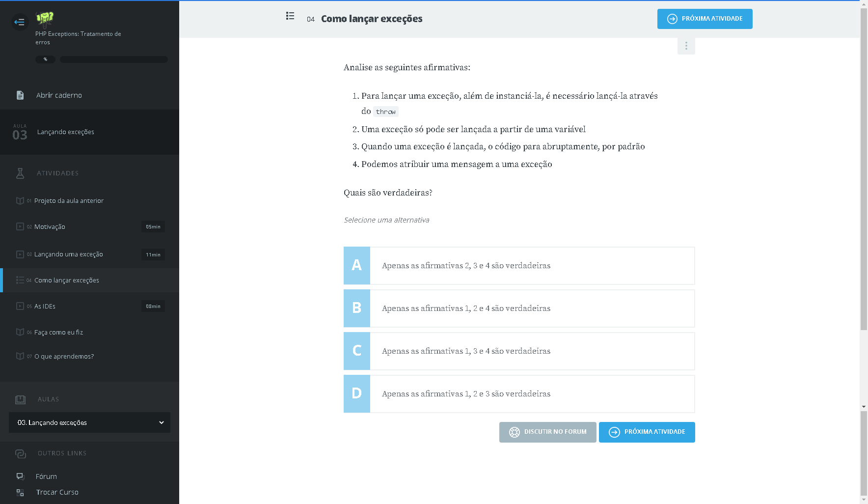The width and height of the screenshot is (868, 504).
Task: Click the Fórum chat icon
Action: pyautogui.click(x=20, y=476)
